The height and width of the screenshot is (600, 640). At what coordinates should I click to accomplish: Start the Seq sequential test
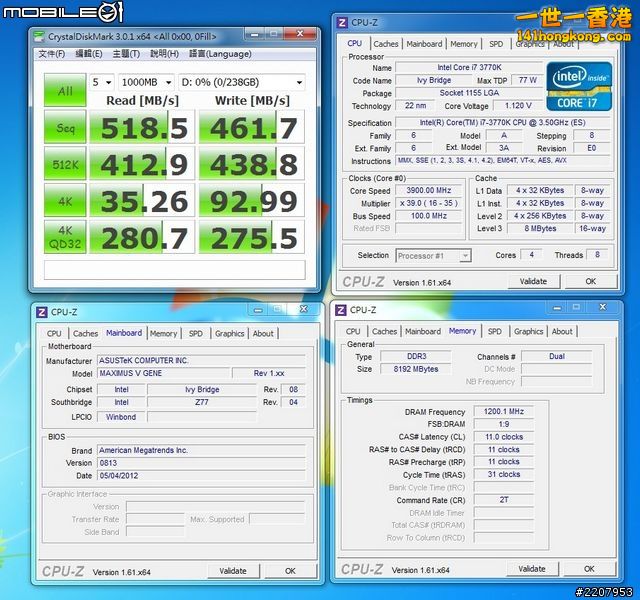point(65,127)
